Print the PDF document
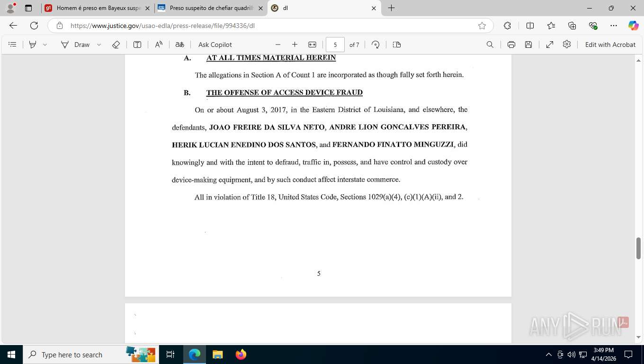This screenshot has height=364, width=644. 511,45
